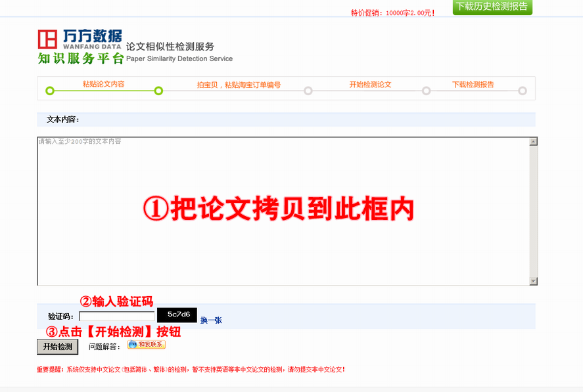Click the green 下载历史检测报告 button
This screenshot has width=583, height=392.
click(x=494, y=7)
